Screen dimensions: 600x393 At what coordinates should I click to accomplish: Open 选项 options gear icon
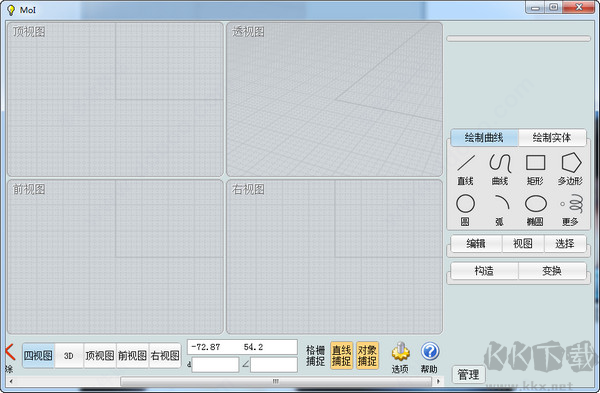(400, 357)
